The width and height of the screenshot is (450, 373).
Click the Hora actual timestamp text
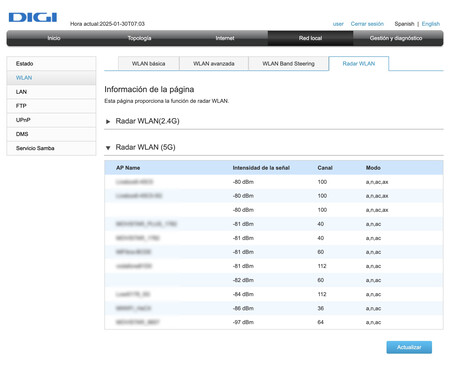107,24
